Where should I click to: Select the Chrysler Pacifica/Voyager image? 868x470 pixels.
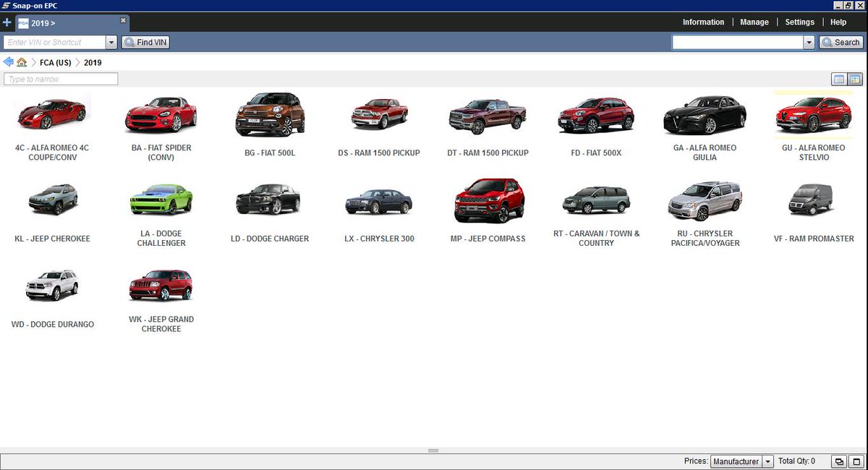(705, 201)
